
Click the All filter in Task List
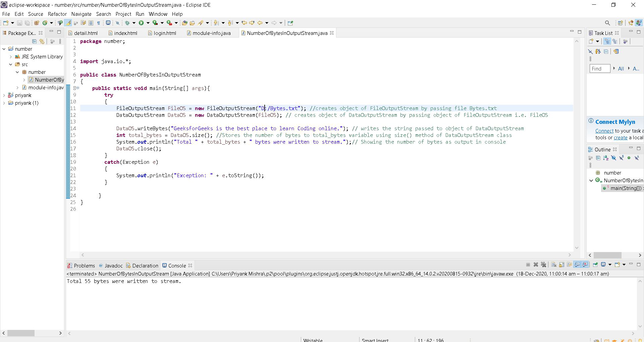[621, 68]
